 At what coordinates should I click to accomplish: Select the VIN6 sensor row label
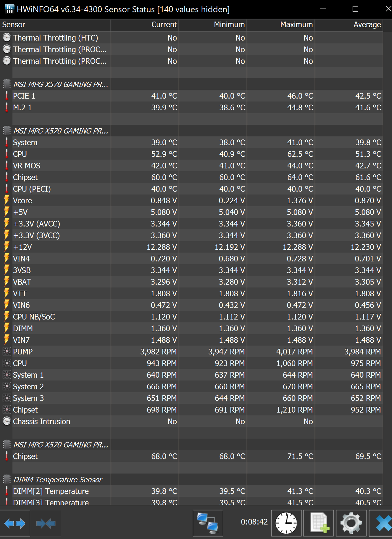pos(21,305)
